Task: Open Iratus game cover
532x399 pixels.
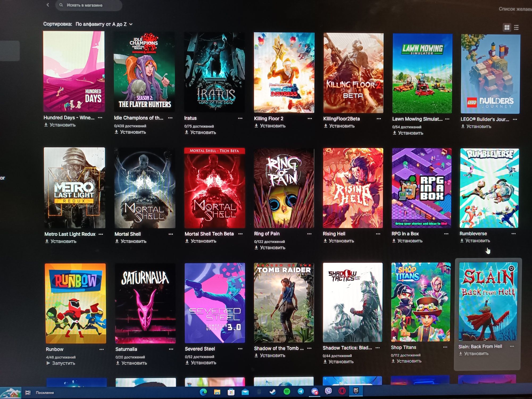Action: [x=214, y=72]
